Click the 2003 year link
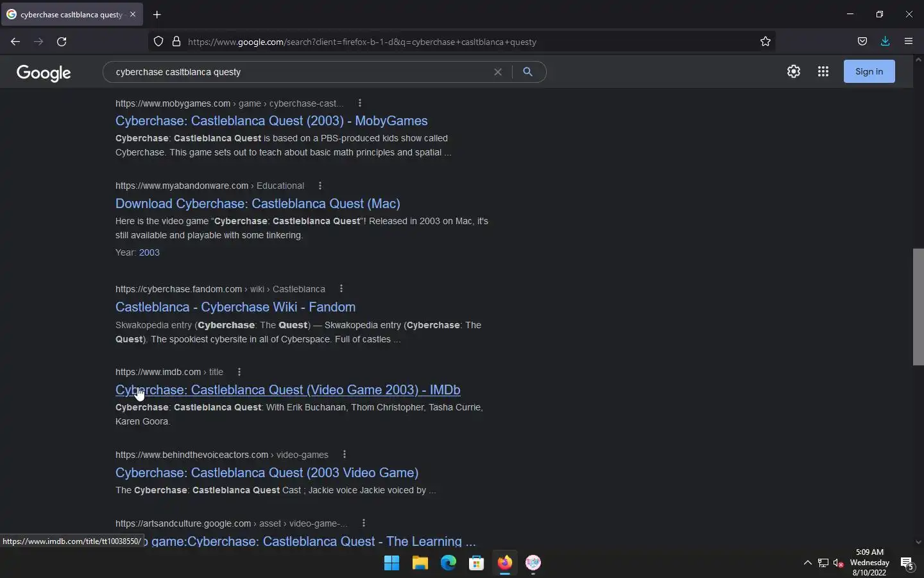Screen dimensions: 924x578 click(150, 252)
